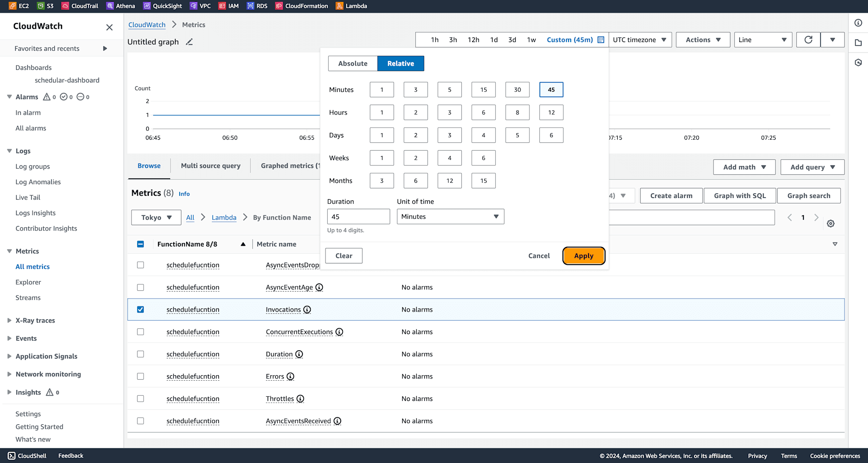Toggle the FunctionName select-all checkbox

point(140,244)
